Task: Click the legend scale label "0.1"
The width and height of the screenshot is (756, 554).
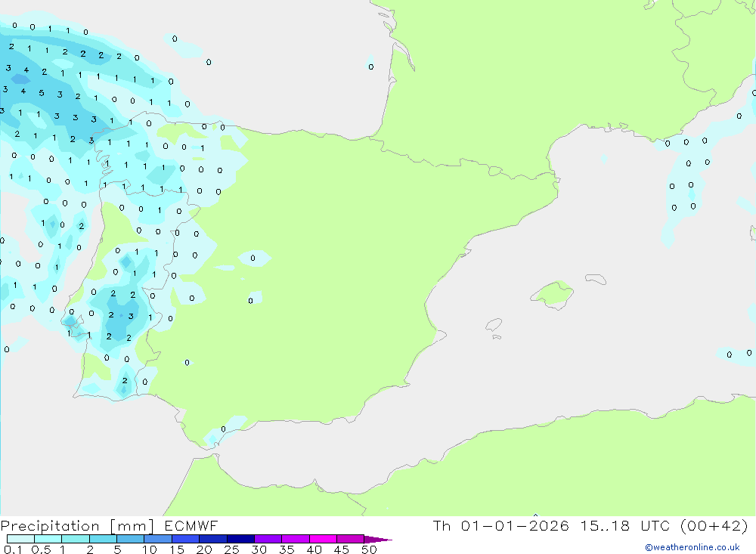Action: point(13,549)
